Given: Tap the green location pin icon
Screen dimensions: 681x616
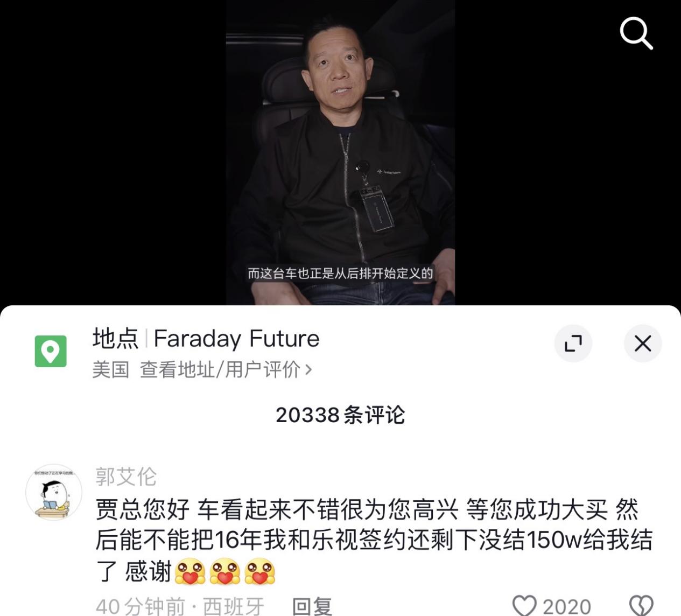Looking at the screenshot, I should pos(51,351).
